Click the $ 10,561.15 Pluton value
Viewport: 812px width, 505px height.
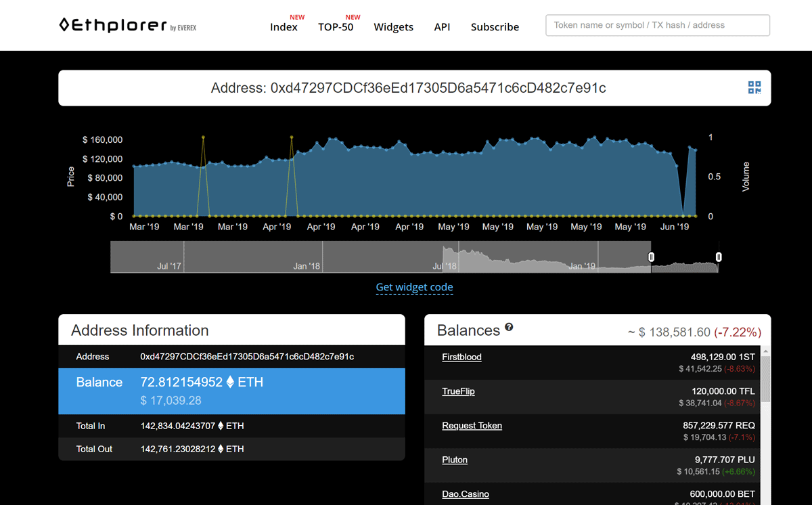[x=698, y=471]
